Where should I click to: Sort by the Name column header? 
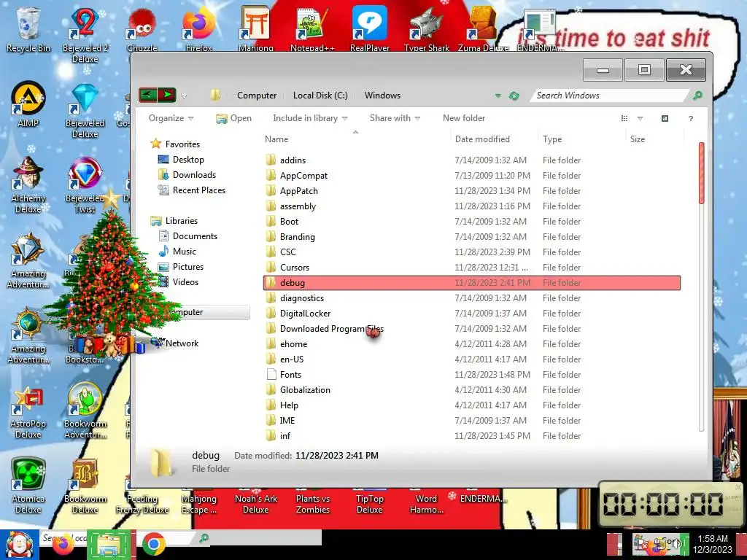coord(355,139)
